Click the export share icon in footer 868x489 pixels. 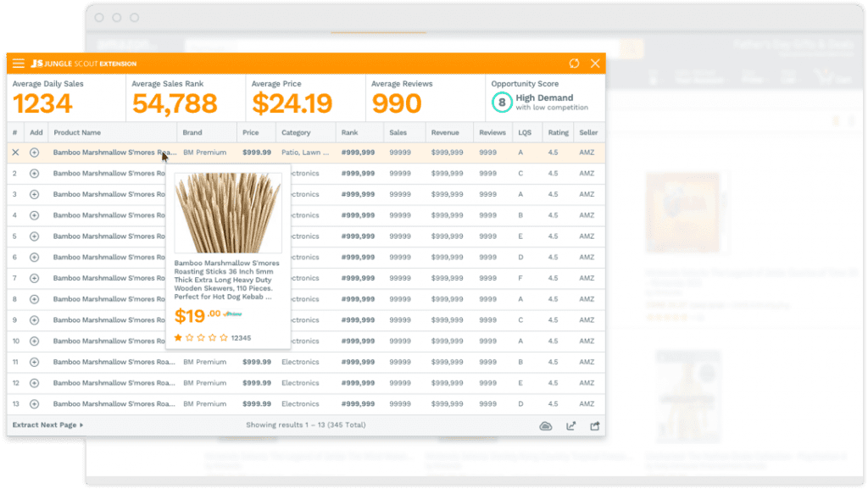(x=594, y=425)
